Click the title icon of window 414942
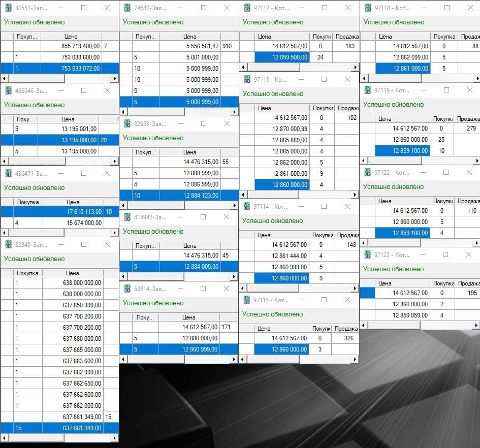This screenshot has height=448, width=480. point(127,217)
